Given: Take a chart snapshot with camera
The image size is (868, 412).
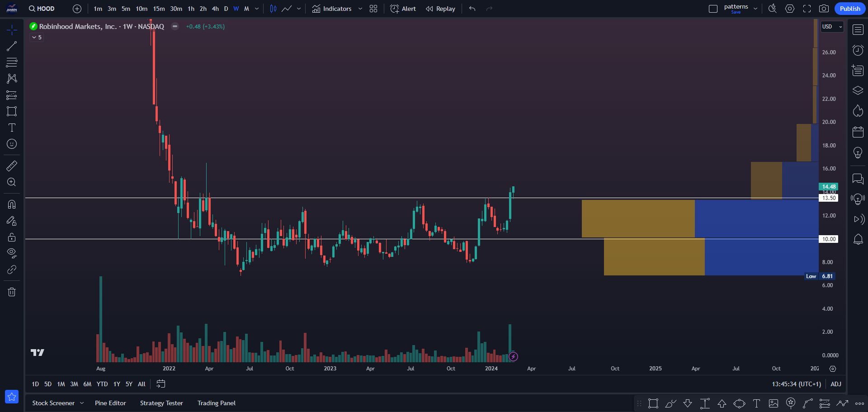Looking at the screenshot, I should 824,9.
